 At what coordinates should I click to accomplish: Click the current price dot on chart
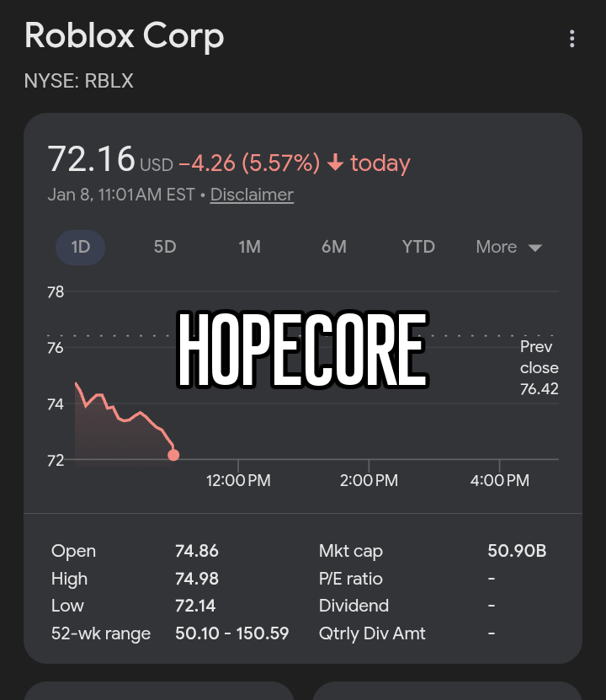[x=173, y=455]
